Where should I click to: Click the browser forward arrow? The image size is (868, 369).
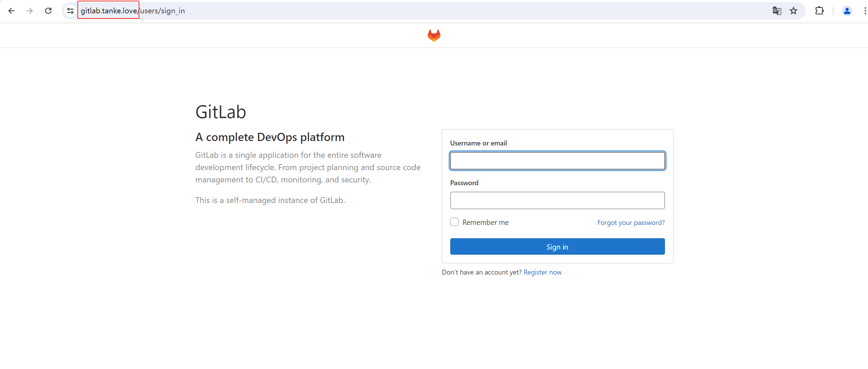click(x=30, y=11)
